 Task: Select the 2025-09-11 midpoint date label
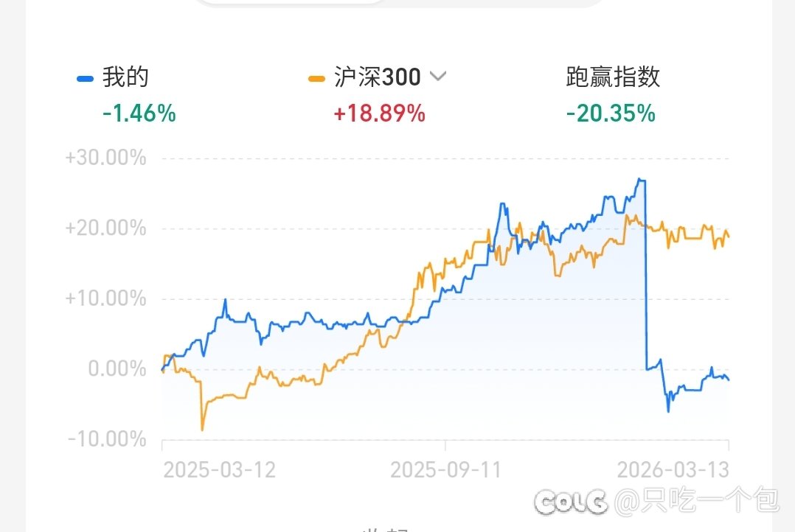[445, 470]
